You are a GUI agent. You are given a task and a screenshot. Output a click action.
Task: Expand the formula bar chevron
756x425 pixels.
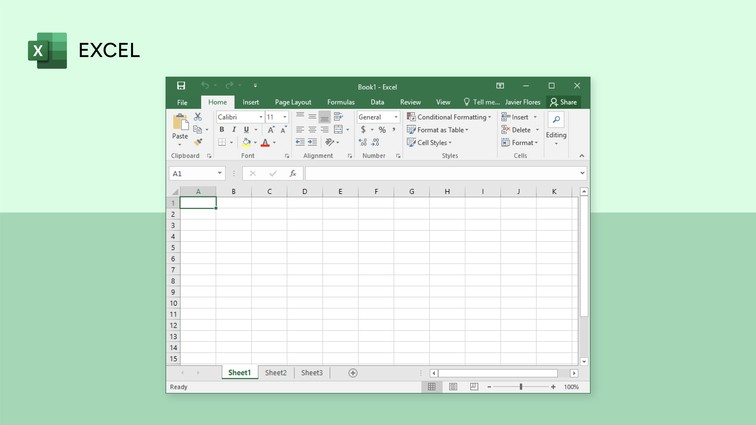pos(582,173)
